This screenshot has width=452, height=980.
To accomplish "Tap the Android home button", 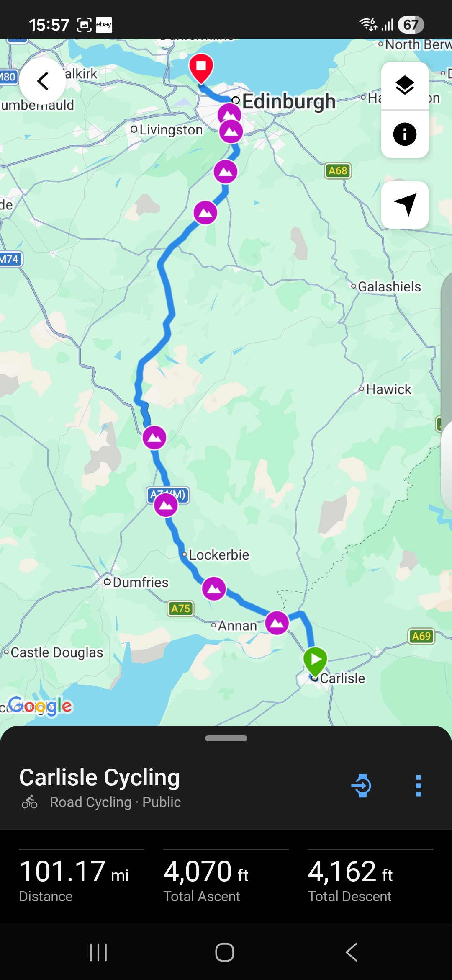I will [225, 952].
